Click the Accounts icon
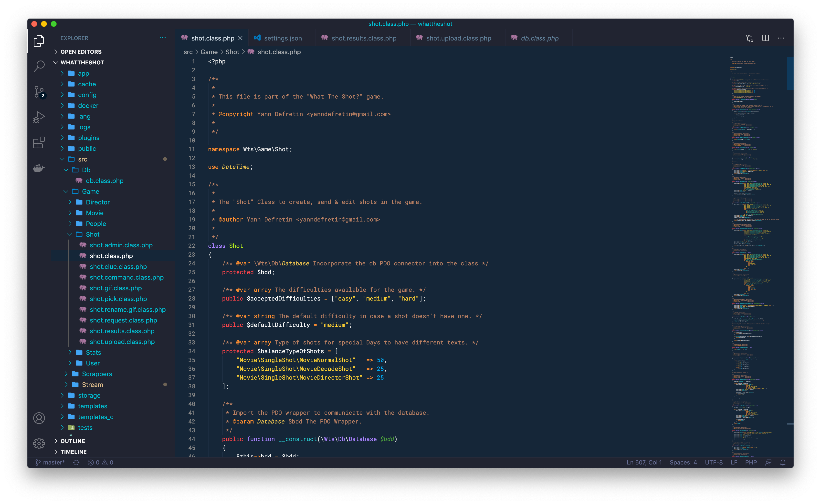Screen dimensions: 821x504 pyautogui.click(x=39, y=418)
